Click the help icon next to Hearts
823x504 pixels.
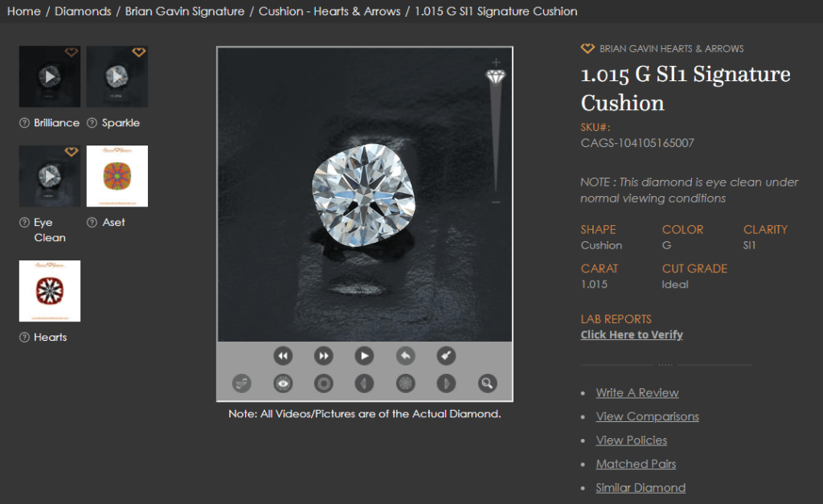24,338
